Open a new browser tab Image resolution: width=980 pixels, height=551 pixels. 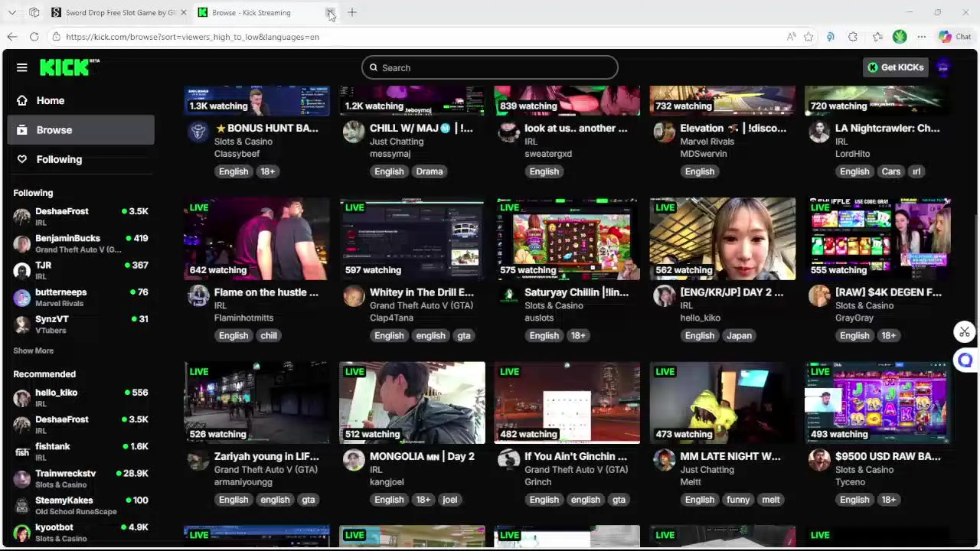[352, 12]
